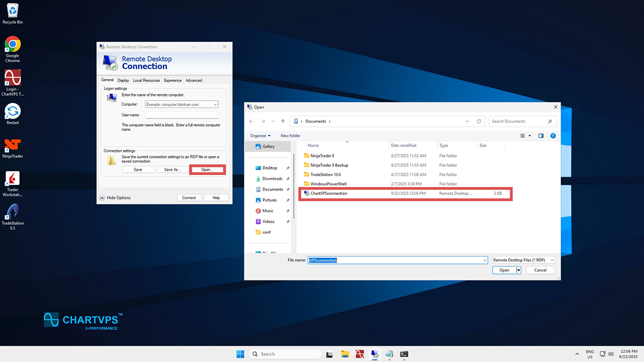Expand the Computer name dropdown

[x=215, y=105]
